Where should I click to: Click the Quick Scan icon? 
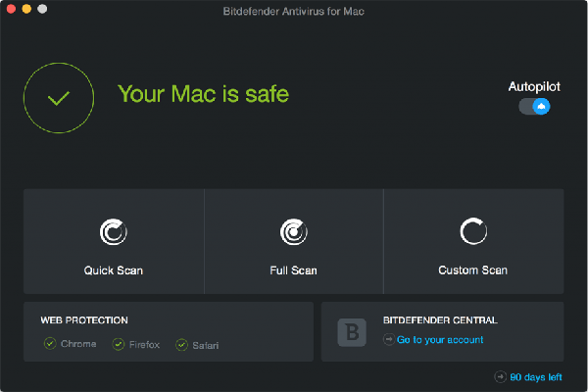[114, 231]
